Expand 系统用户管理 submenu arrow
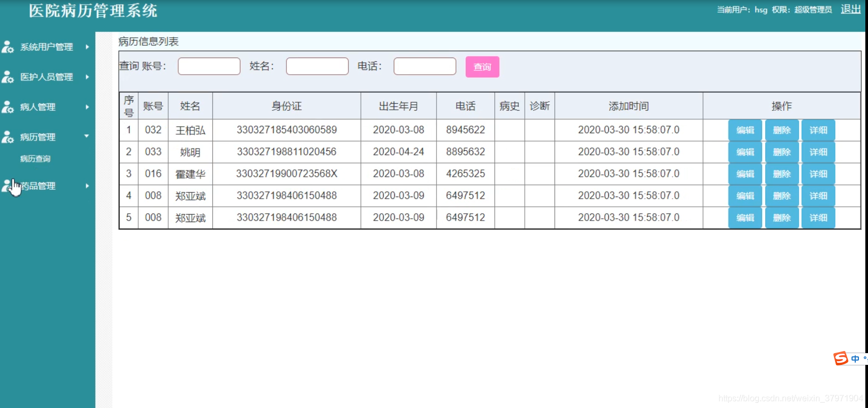The image size is (868, 408). click(x=87, y=47)
